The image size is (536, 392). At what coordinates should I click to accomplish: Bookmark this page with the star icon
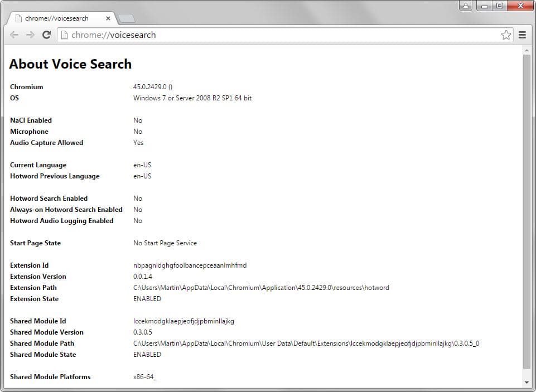point(506,35)
